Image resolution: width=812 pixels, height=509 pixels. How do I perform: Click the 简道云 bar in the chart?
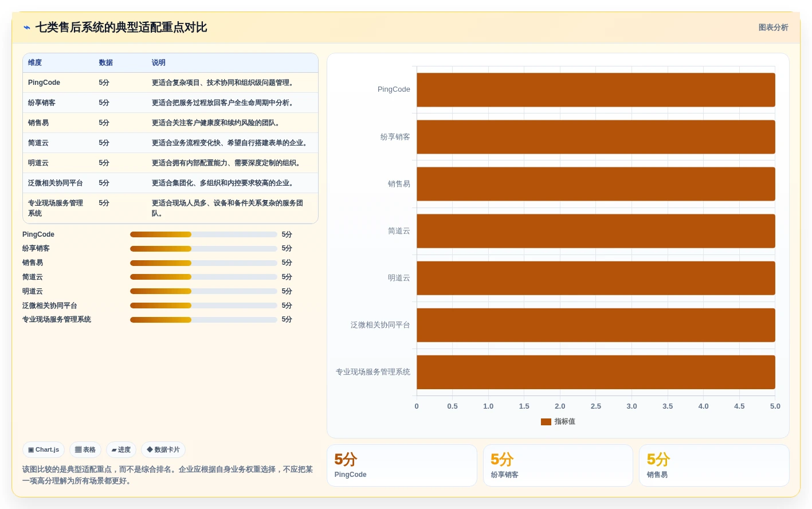(596, 231)
